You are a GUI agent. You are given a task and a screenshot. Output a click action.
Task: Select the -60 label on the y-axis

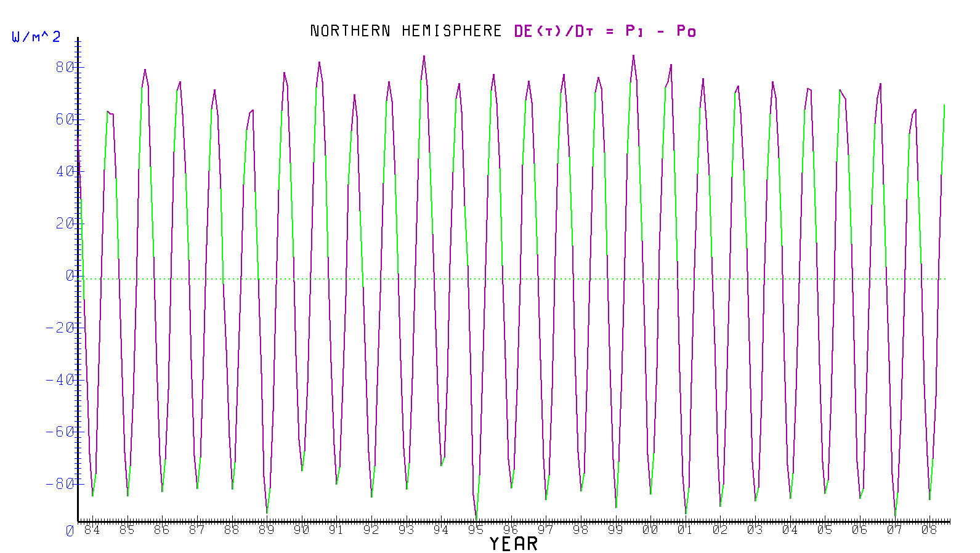[x=60, y=431]
